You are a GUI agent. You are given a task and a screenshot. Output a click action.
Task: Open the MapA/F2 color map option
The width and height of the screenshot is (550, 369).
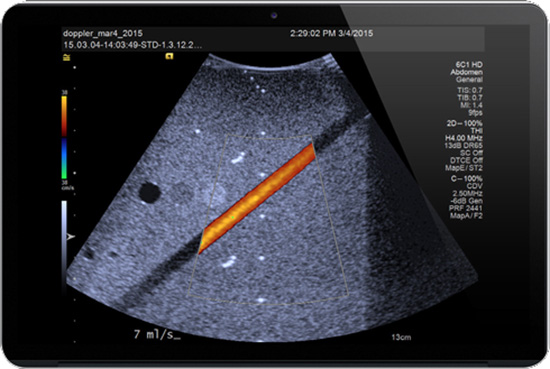[466, 216]
